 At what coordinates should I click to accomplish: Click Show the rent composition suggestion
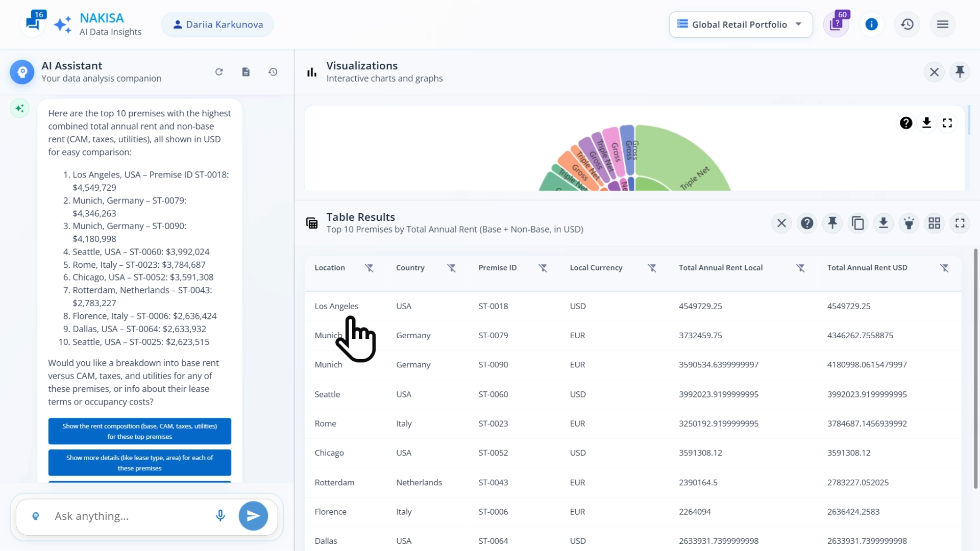click(x=139, y=431)
